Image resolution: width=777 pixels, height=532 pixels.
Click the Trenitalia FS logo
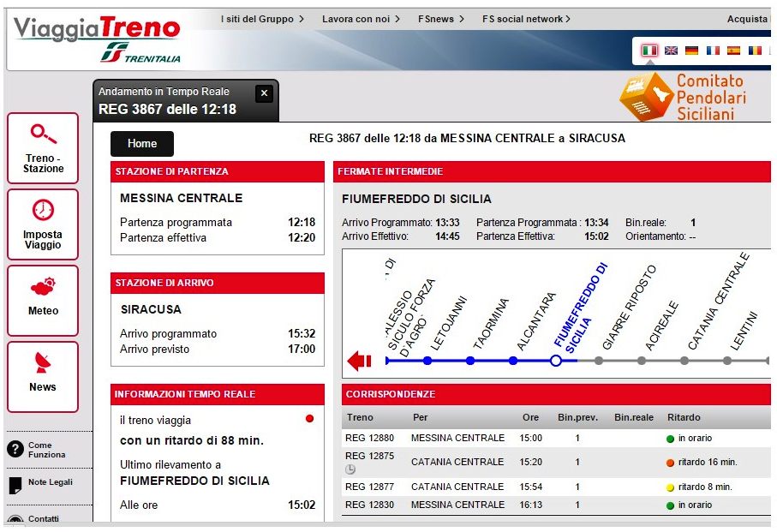140,53
